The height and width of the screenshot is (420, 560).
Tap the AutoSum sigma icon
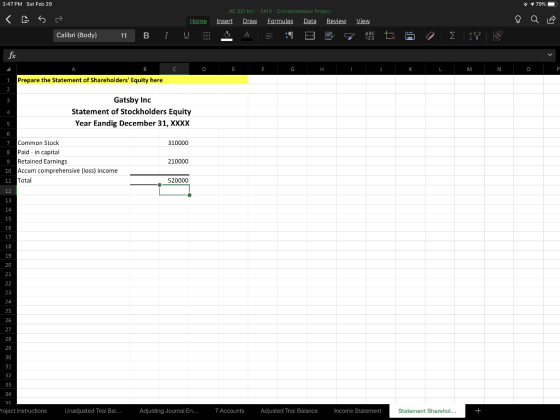pos(452,35)
